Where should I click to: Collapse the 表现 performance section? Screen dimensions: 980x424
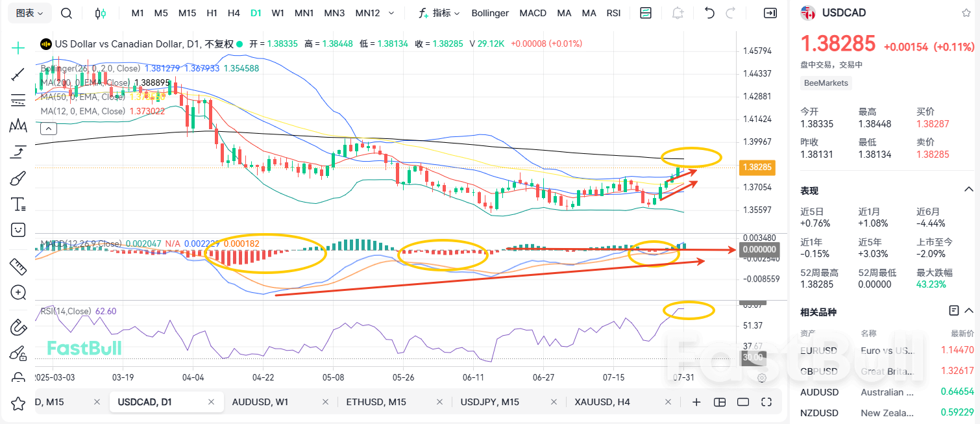point(970,190)
